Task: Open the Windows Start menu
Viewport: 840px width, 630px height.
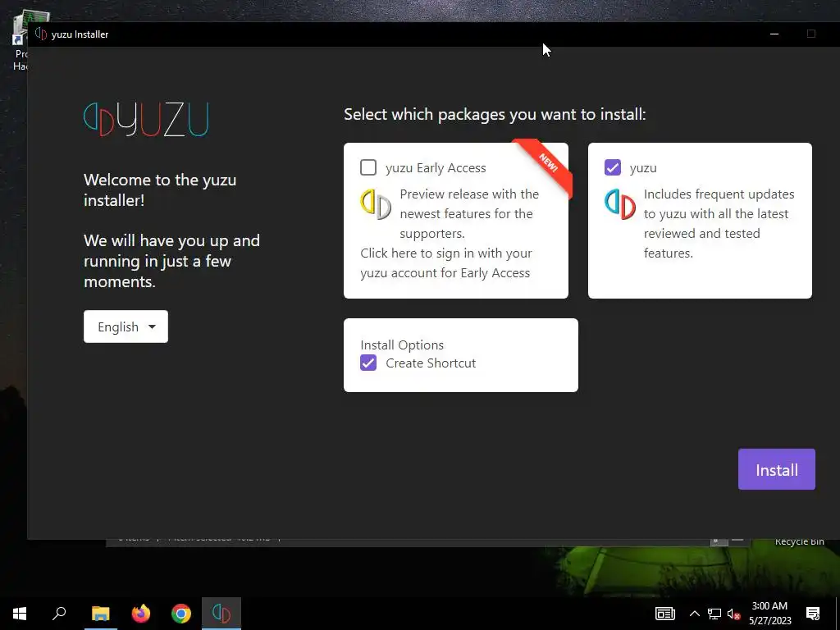Action: (x=20, y=614)
